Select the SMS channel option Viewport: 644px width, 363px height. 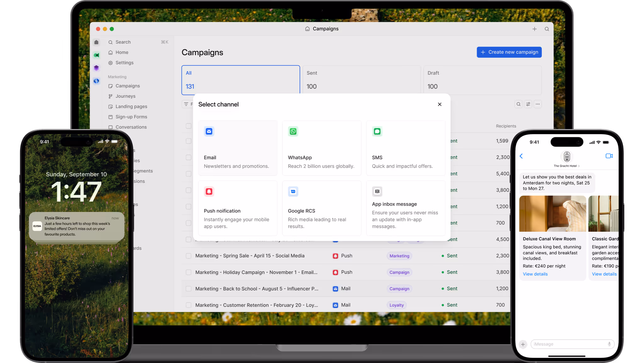(405, 148)
